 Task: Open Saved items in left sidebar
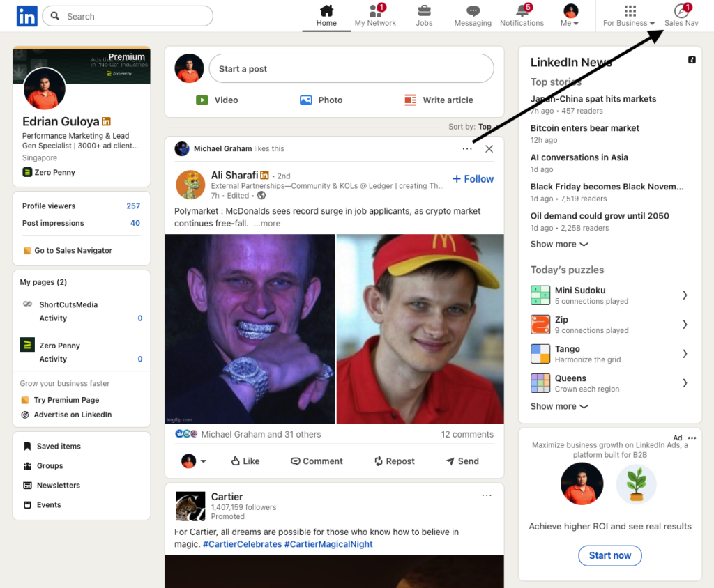(58, 447)
